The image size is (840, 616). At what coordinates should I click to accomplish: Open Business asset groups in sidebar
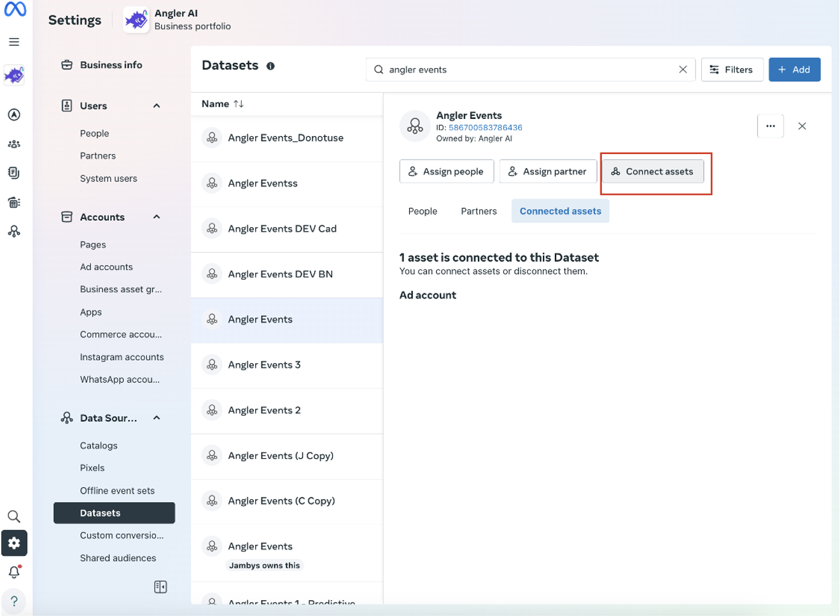coord(121,290)
